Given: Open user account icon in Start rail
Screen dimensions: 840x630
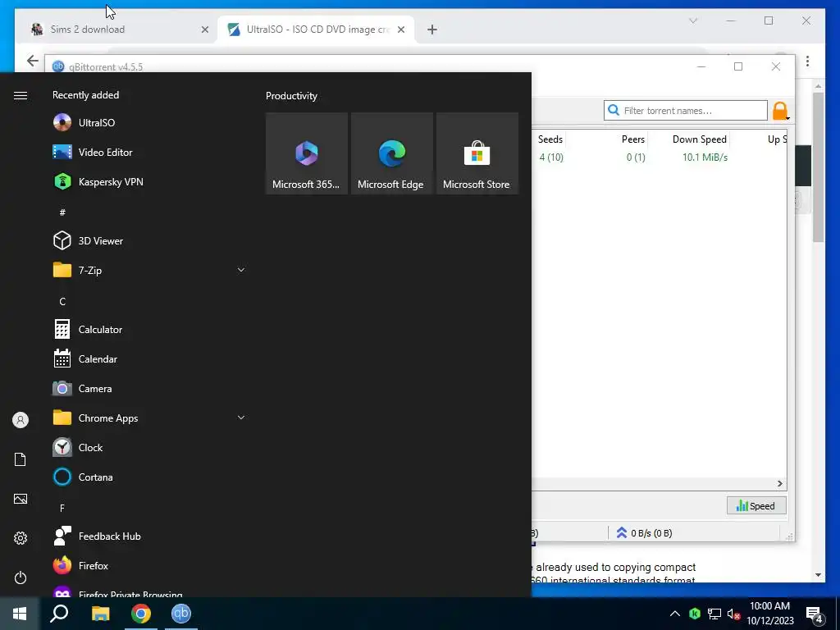Looking at the screenshot, I should pyautogui.click(x=21, y=420).
